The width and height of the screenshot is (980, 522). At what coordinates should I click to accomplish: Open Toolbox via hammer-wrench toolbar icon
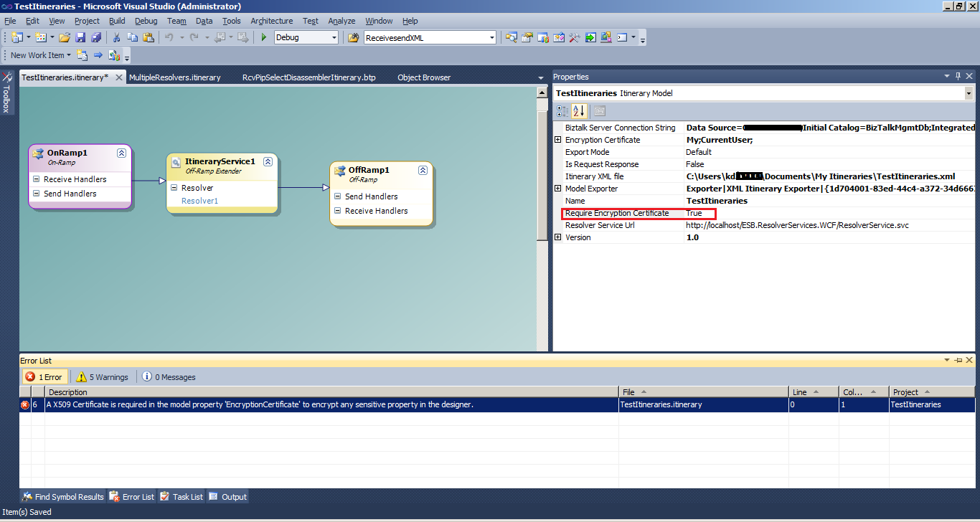[x=575, y=37]
